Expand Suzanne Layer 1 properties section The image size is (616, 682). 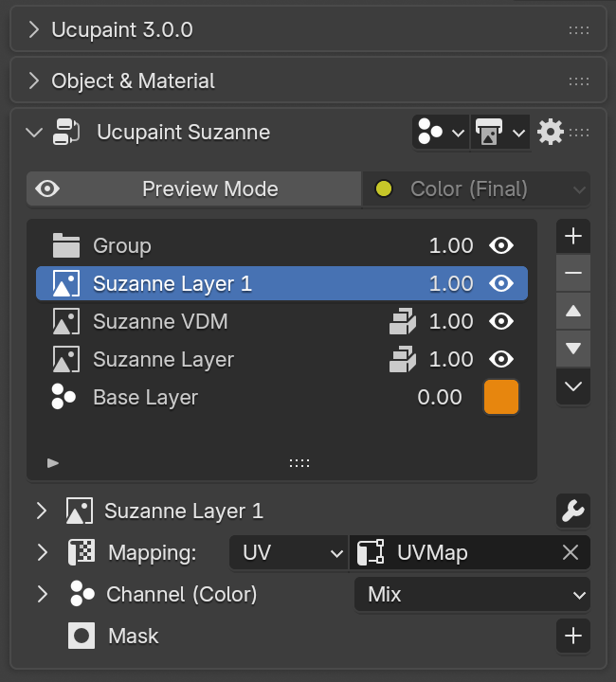pyautogui.click(x=42, y=511)
